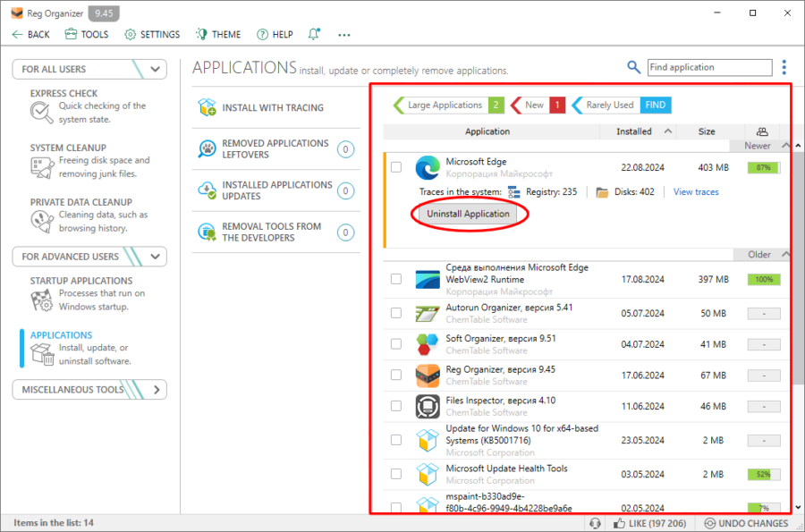Click the Soft Organizer app icon
Image resolution: width=805 pixels, height=532 pixels.
click(428, 344)
